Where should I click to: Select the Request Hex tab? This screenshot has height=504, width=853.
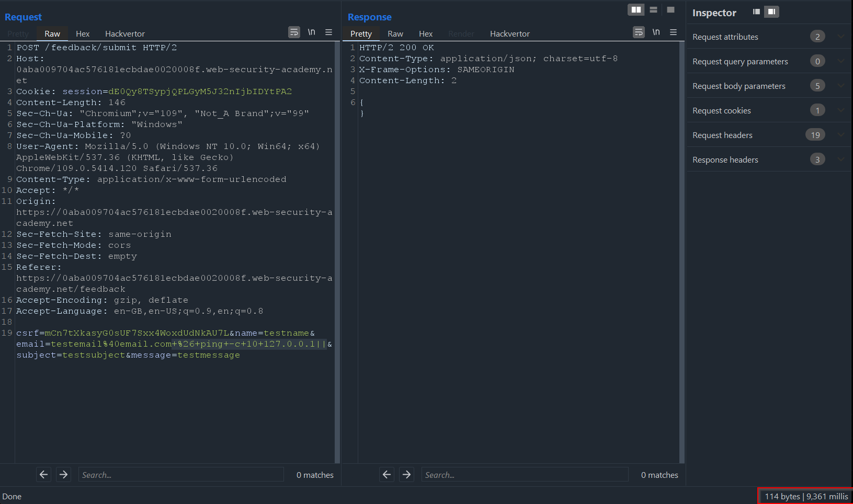83,33
